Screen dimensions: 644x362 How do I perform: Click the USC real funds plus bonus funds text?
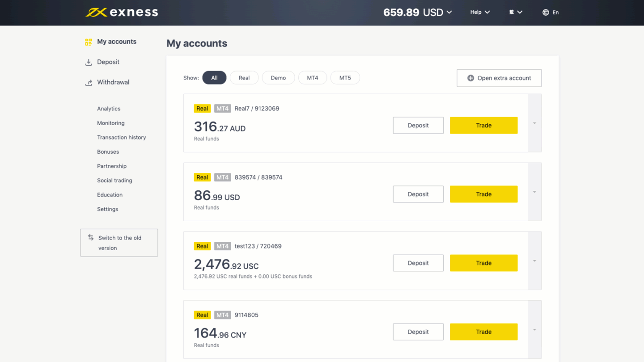point(253,276)
